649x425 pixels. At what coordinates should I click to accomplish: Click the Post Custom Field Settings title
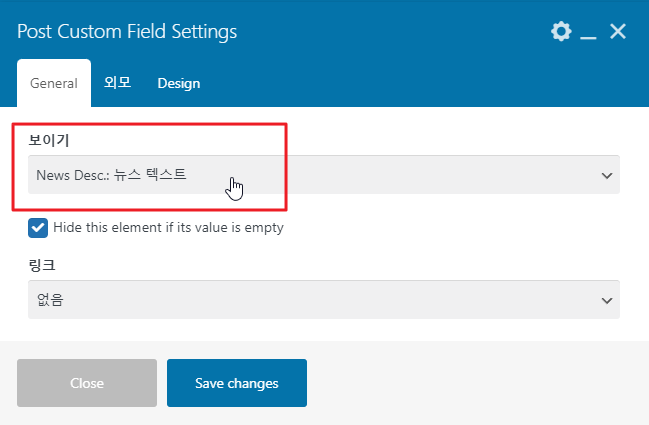tap(128, 32)
